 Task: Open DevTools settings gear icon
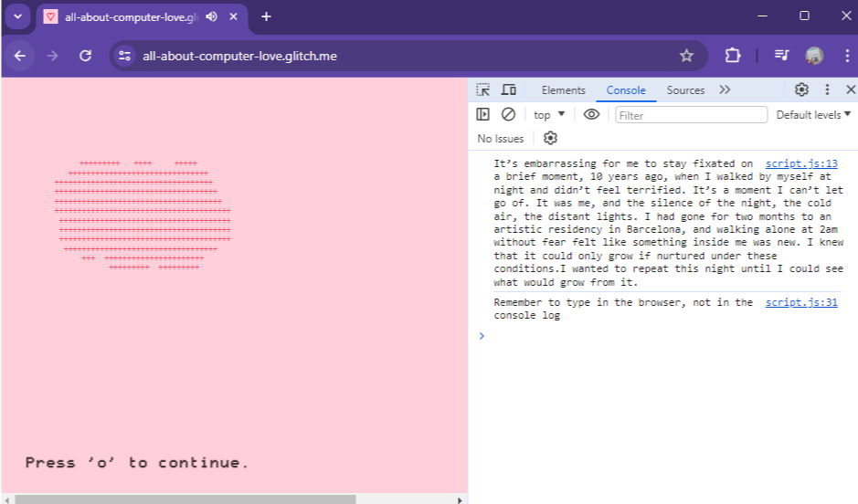coord(801,89)
